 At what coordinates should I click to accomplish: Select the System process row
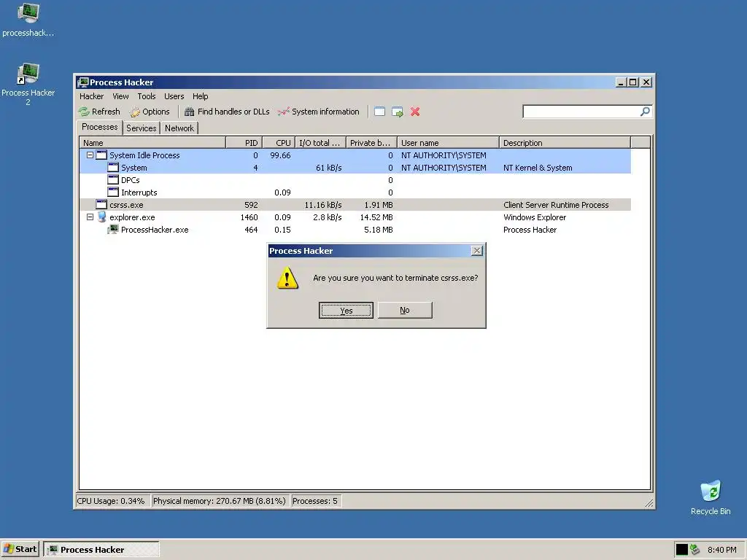(355, 168)
